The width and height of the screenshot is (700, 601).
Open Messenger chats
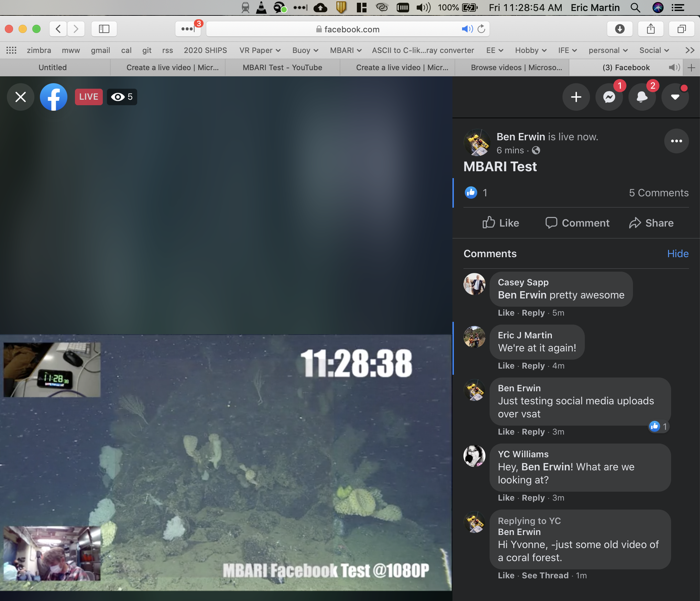pos(609,97)
